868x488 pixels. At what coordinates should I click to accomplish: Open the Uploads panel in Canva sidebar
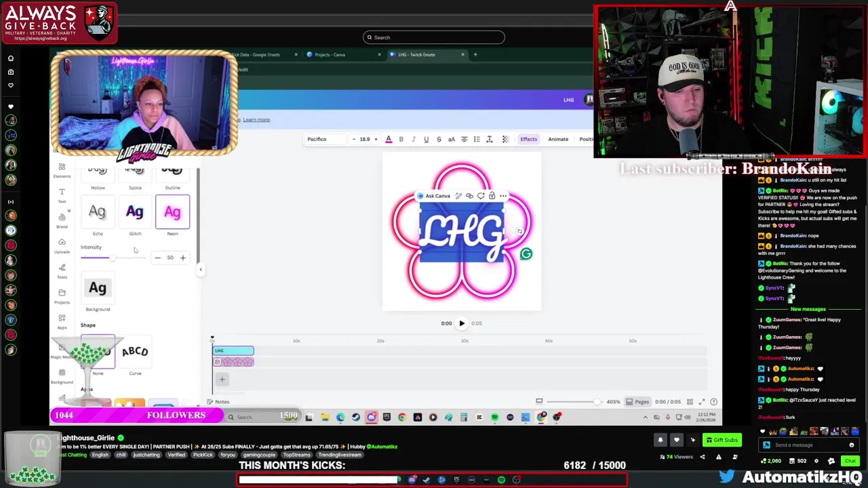pyautogui.click(x=62, y=245)
